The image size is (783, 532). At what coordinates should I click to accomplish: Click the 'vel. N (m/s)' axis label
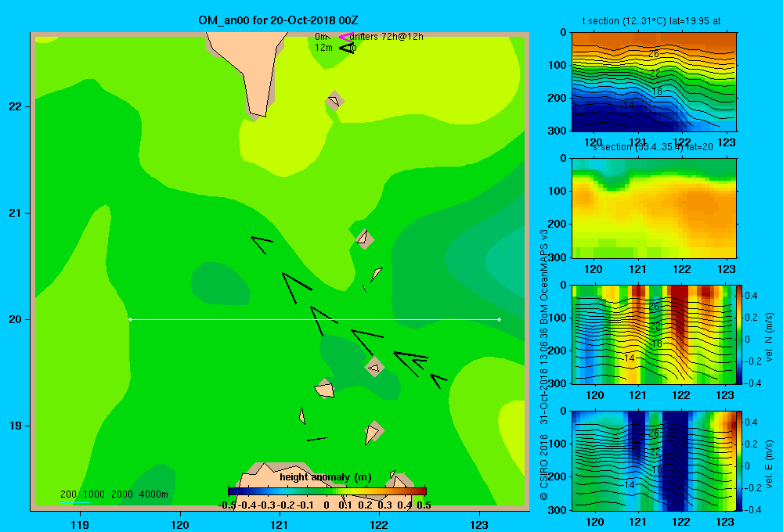coord(770,337)
